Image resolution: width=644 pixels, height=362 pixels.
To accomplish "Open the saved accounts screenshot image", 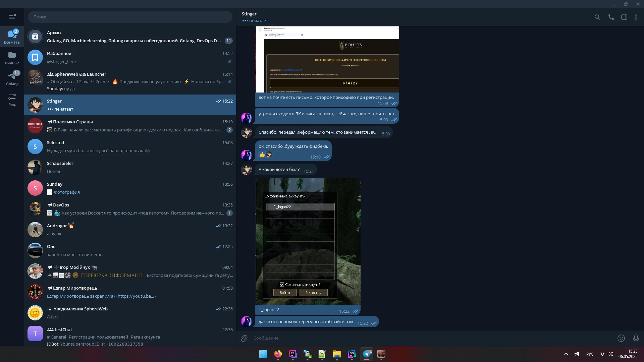I will tap(308, 241).
